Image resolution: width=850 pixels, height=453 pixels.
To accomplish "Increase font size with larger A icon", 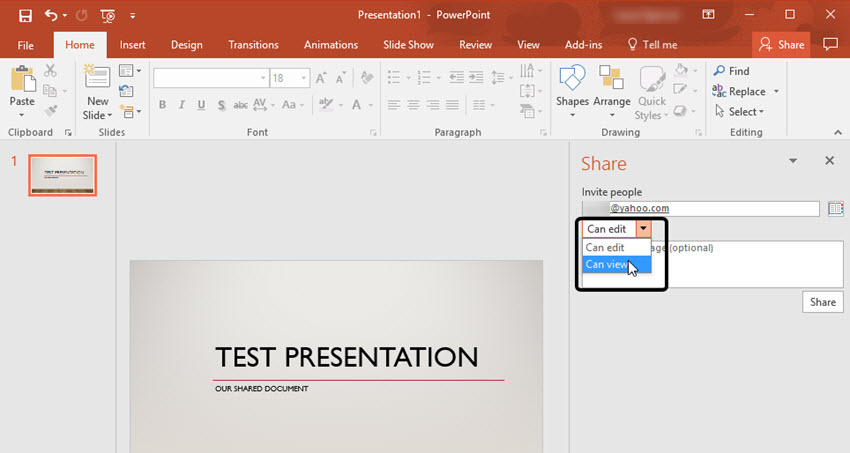I will (321, 78).
